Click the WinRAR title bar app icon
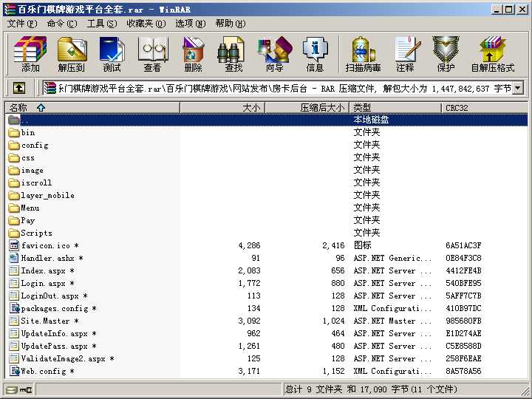This screenshot has width=532, height=399. point(10,9)
